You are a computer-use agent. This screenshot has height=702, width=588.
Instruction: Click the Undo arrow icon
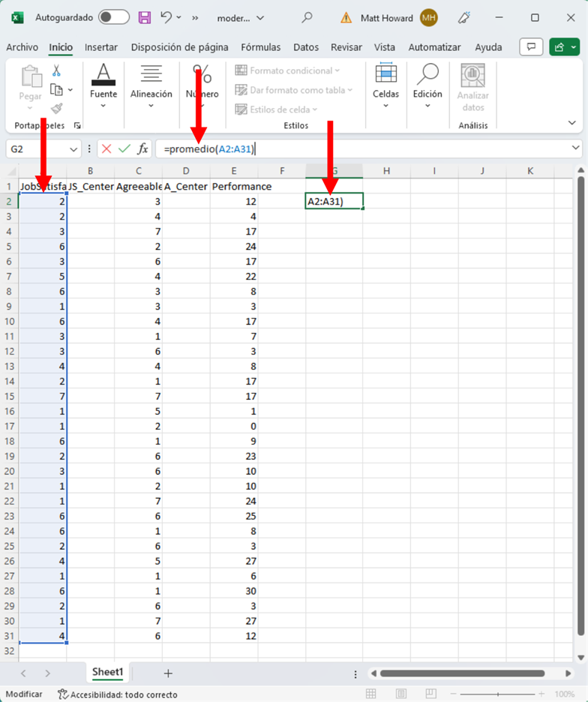166,17
